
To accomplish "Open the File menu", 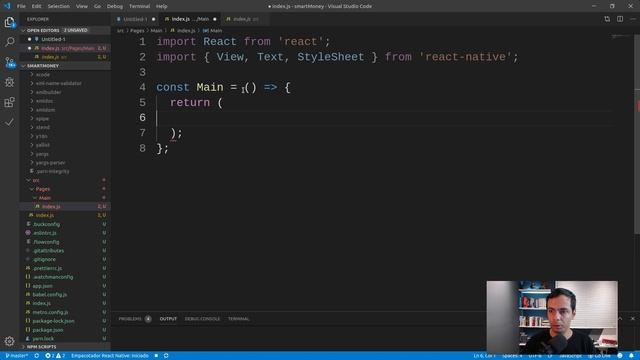I will (x=21, y=6).
